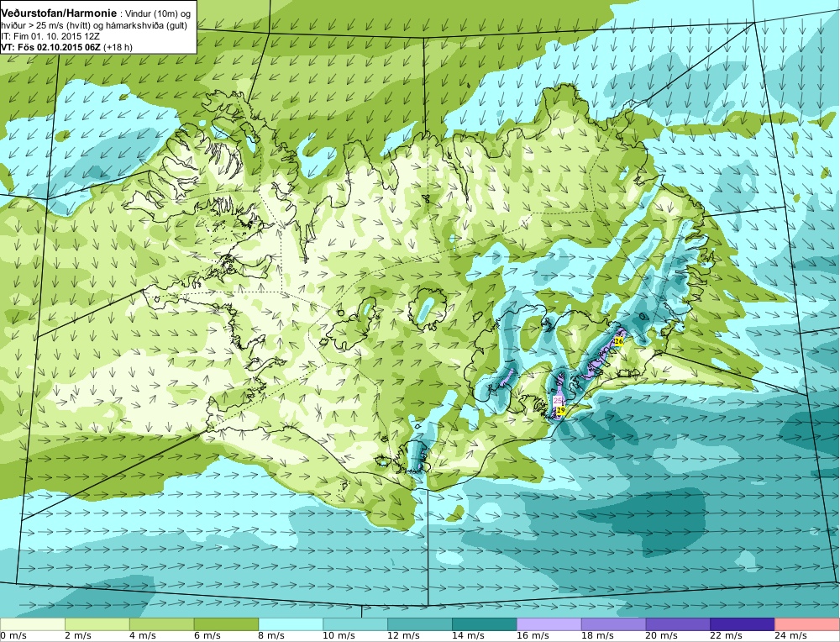This screenshot has width=840, height=642.
Task: Click the '20 m/s' legend label
Action: click(x=662, y=636)
